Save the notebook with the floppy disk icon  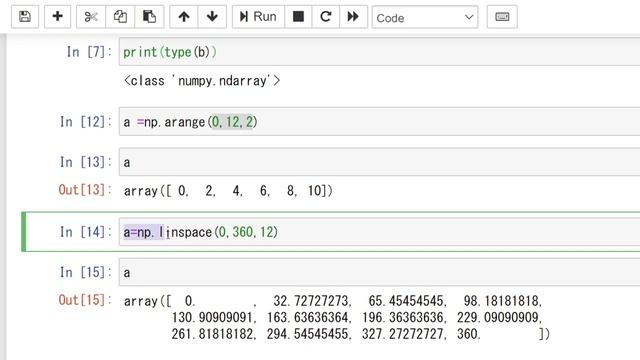tap(25, 17)
